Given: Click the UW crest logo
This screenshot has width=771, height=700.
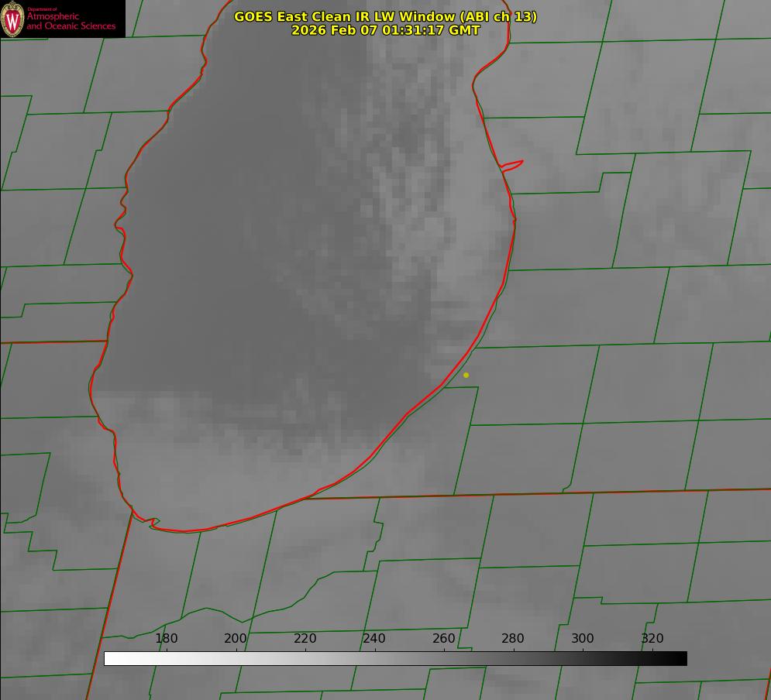Looking at the screenshot, I should [x=13, y=19].
